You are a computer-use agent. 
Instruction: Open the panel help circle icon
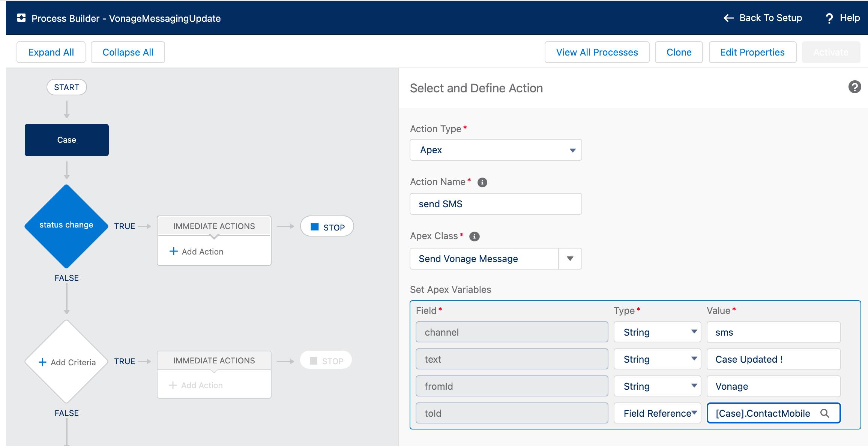(854, 87)
